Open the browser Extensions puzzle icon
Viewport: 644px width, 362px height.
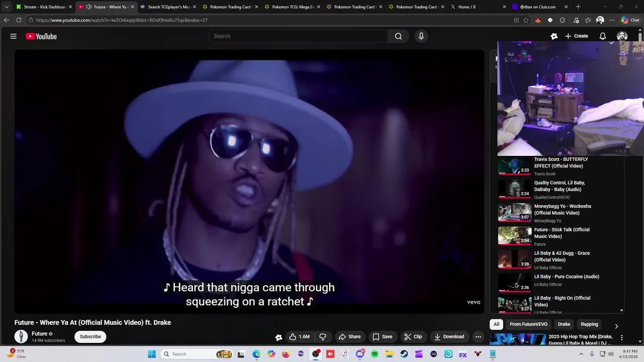(562, 20)
